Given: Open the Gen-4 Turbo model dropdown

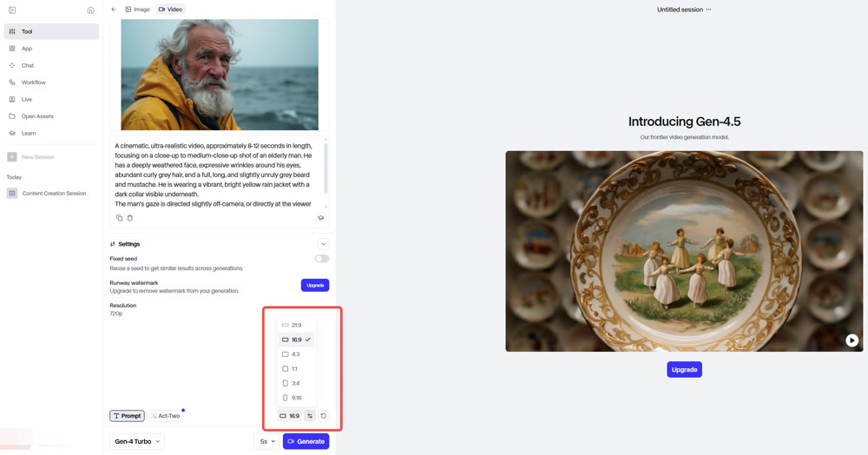Looking at the screenshot, I should click(x=137, y=441).
